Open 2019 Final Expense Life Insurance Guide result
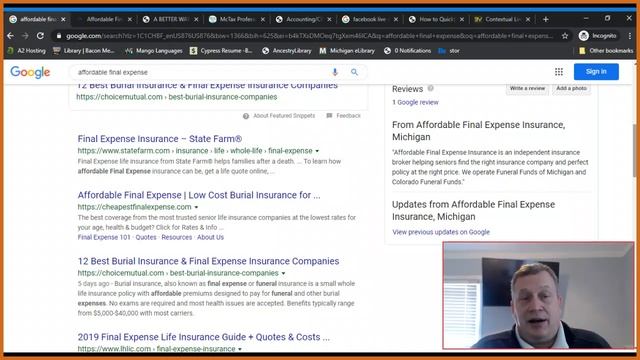This screenshot has height=360, width=640. pos(204,337)
